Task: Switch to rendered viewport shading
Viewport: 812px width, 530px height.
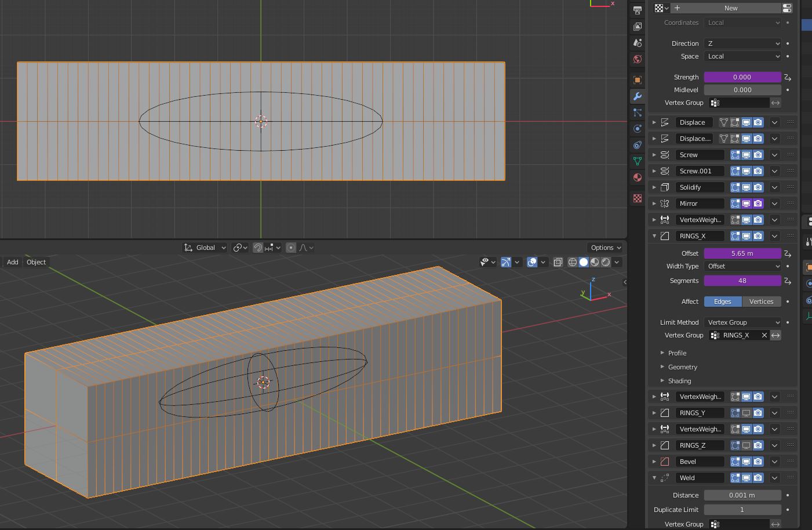Action: [606, 262]
